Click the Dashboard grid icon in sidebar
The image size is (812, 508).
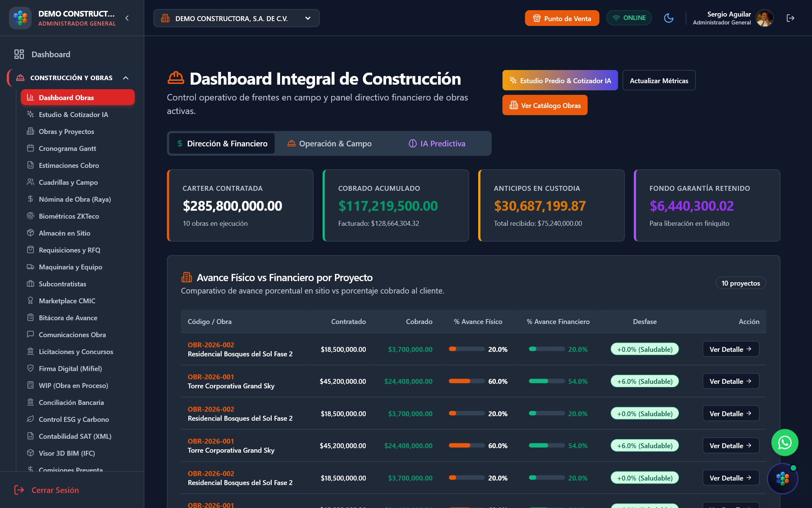point(19,54)
